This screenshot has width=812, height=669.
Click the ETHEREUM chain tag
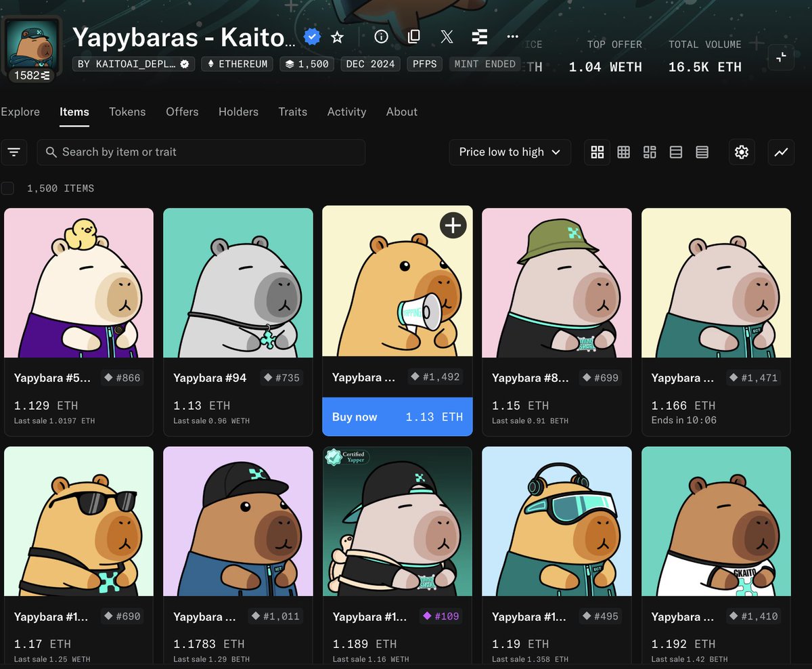(238, 64)
